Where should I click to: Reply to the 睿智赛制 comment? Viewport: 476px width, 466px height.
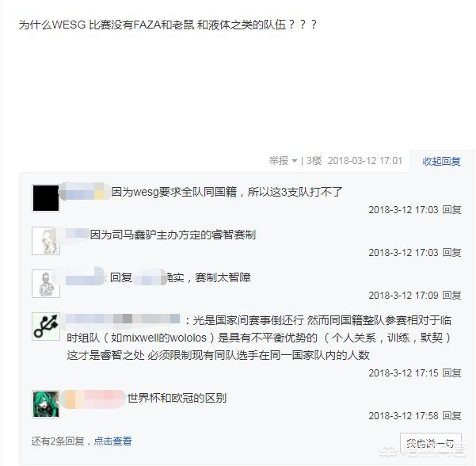(451, 253)
